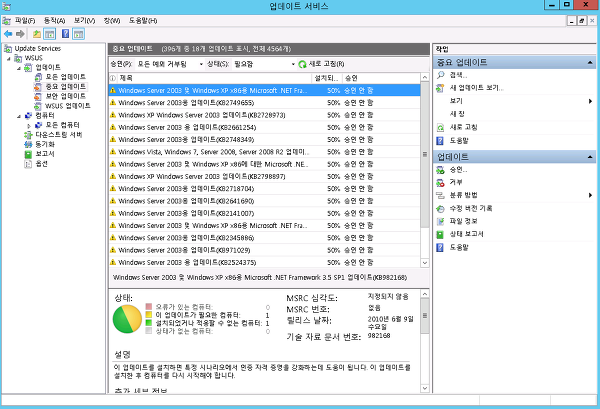Open the 파일(F) menu
This screenshot has height=409, width=600.
[x=25, y=21]
